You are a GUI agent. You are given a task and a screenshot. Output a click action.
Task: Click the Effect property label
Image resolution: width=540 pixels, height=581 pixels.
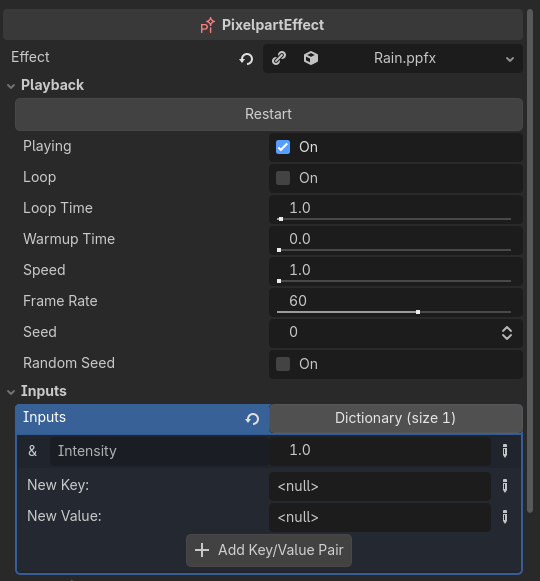point(30,57)
